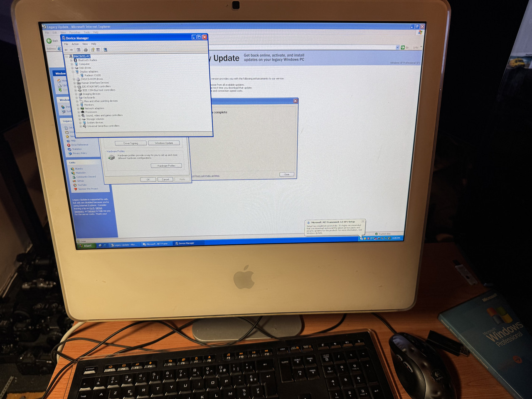Click the taskbar clock

tap(396, 238)
